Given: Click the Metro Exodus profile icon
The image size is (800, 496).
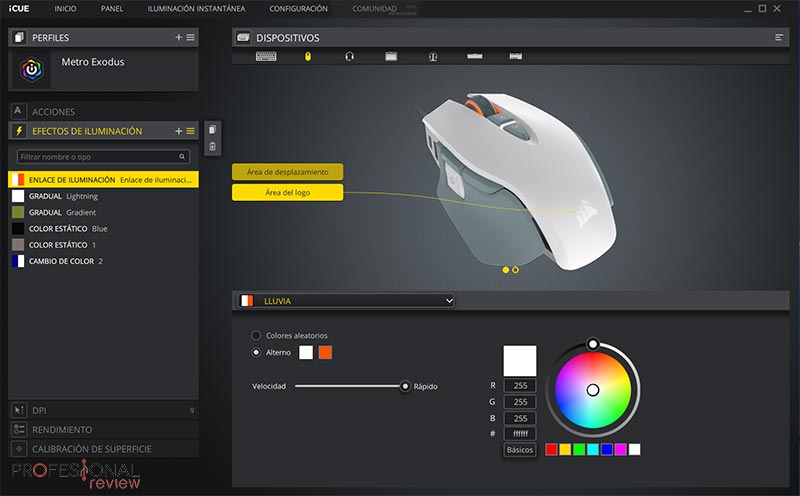Looking at the screenshot, I should pos(32,69).
